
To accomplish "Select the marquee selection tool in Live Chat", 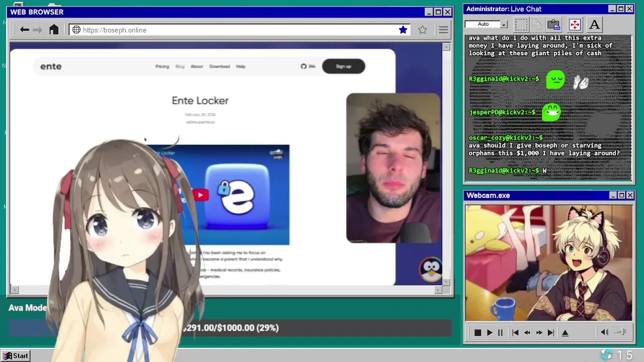I will pyautogui.click(x=521, y=24).
